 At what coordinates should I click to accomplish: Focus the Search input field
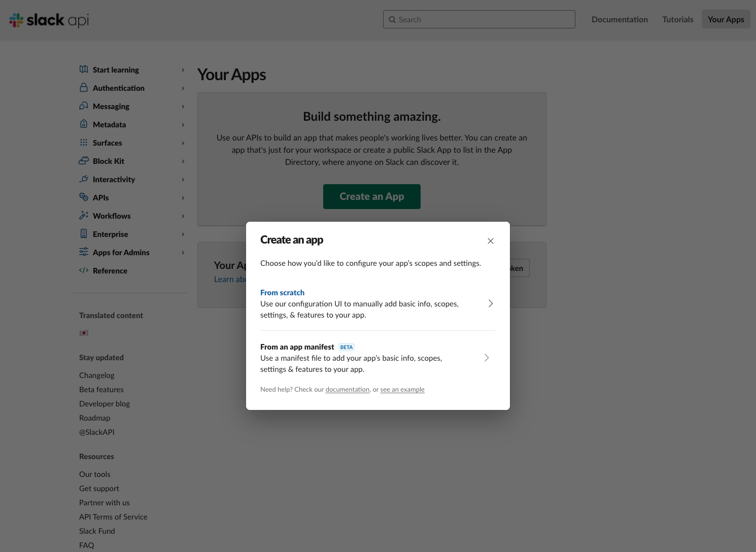(x=479, y=19)
